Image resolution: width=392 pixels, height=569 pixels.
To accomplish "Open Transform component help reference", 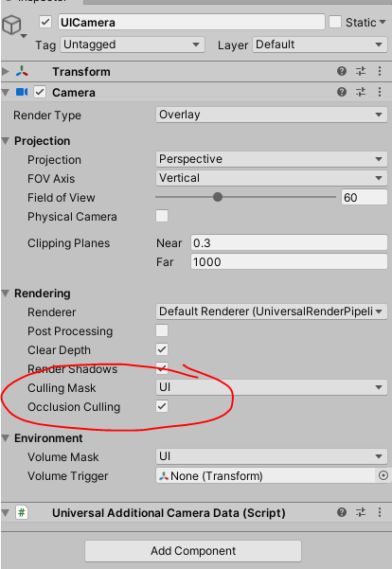I will point(342,71).
